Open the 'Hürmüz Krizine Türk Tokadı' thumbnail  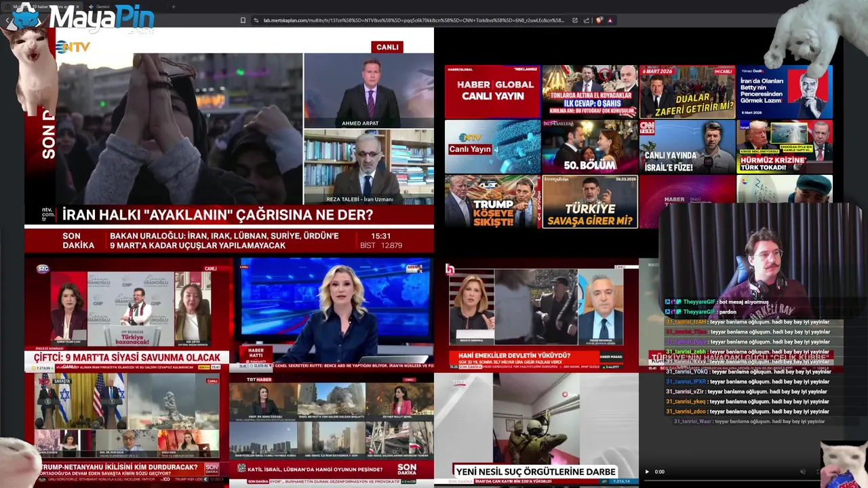pyautogui.click(x=785, y=146)
